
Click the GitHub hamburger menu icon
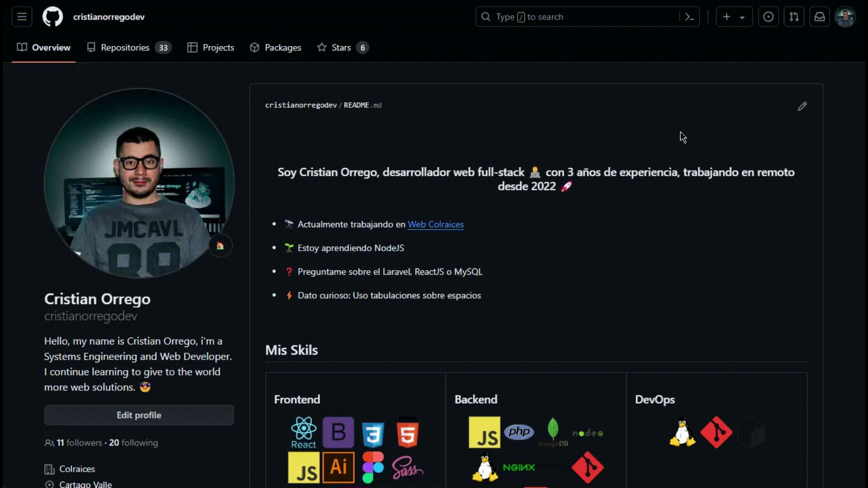coord(21,17)
